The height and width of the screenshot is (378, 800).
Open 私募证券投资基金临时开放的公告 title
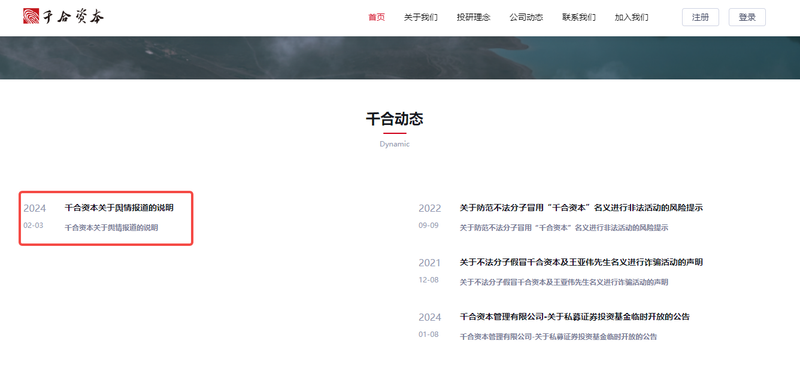pyautogui.click(x=574, y=317)
